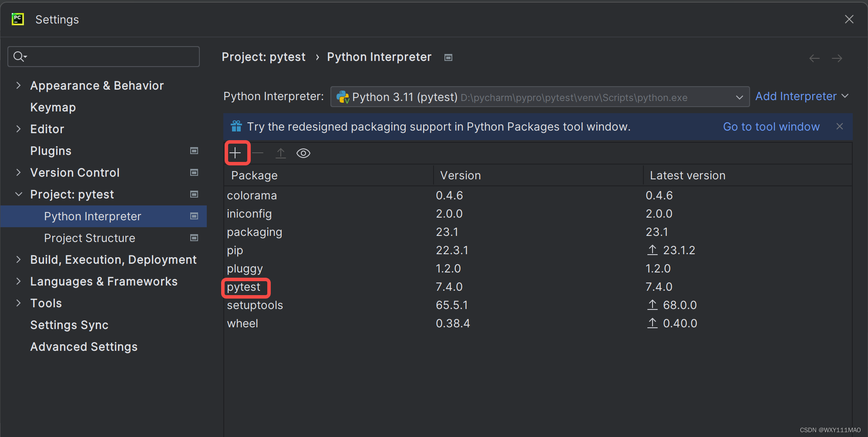
Task: Click the navigate forward arrow
Action: (837, 58)
